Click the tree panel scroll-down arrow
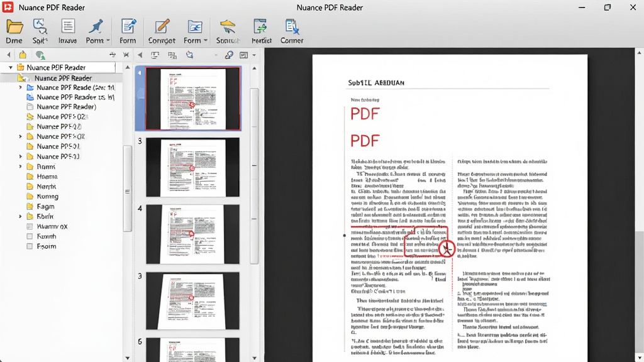Image resolution: width=644 pixels, height=362 pixels. [x=127, y=358]
